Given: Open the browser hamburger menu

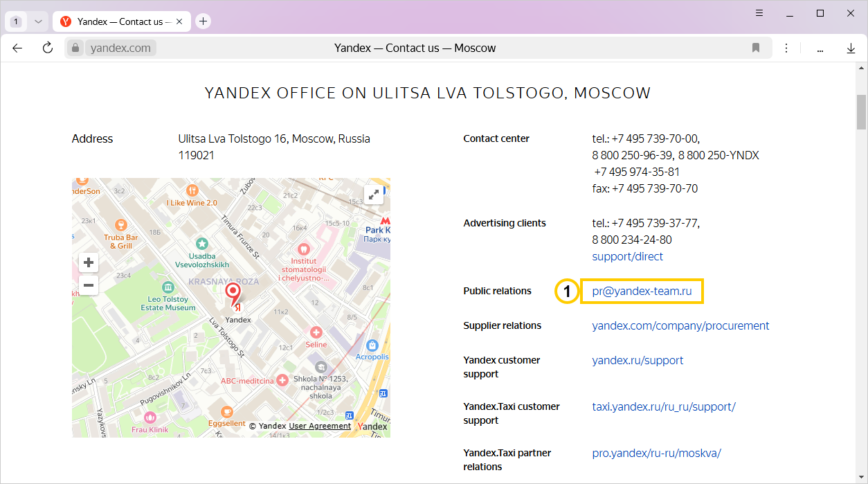Looking at the screenshot, I should [x=759, y=13].
